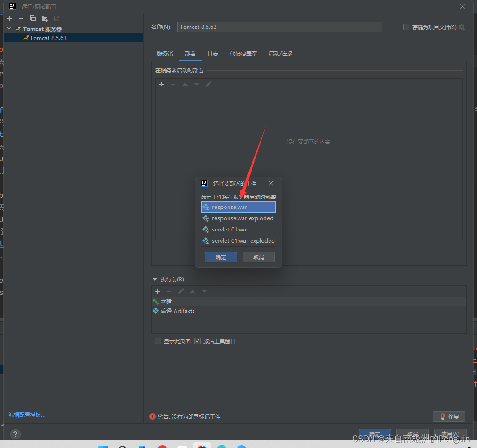477x448 pixels.
Task: Select the 编译 Artifacts before-launch task
Action: 309,311
